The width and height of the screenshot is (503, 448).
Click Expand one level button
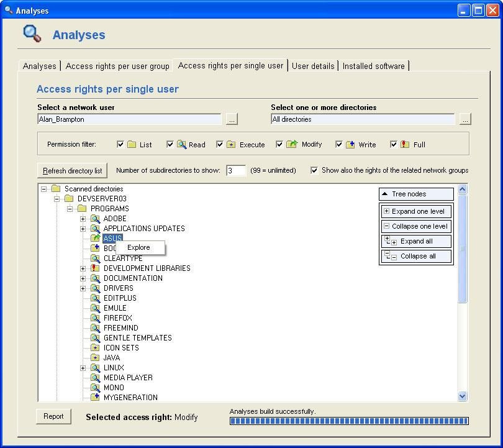click(416, 211)
